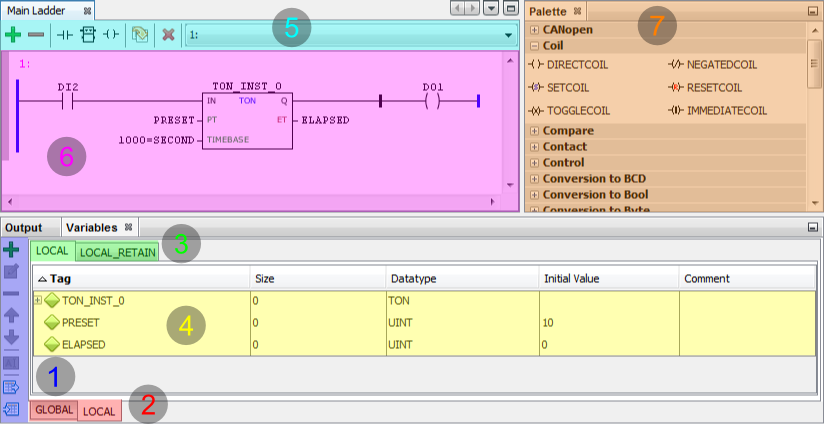The image size is (824, 424).
Task: Expand the TON_INST_0 variable tree node
Action: pyautogui.click(x=38, y=300)
